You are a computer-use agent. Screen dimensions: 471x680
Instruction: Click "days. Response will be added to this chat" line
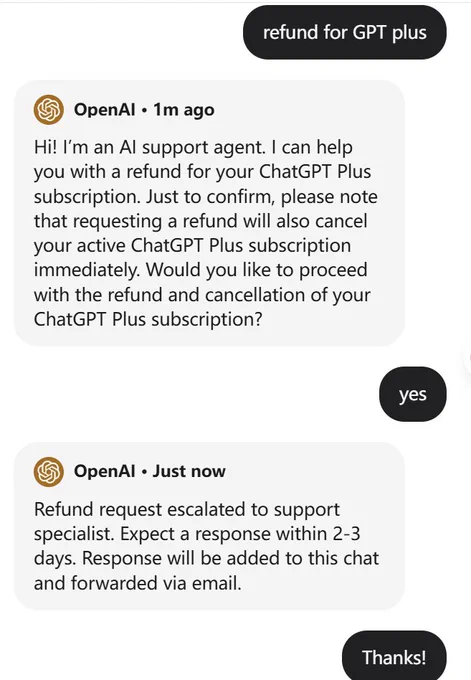click(206, 559)
